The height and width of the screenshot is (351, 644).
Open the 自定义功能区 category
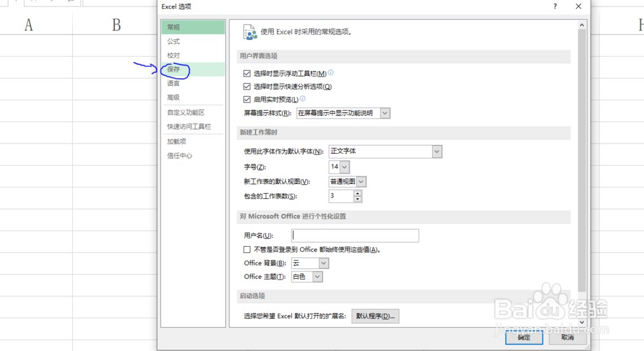[193, 113]
